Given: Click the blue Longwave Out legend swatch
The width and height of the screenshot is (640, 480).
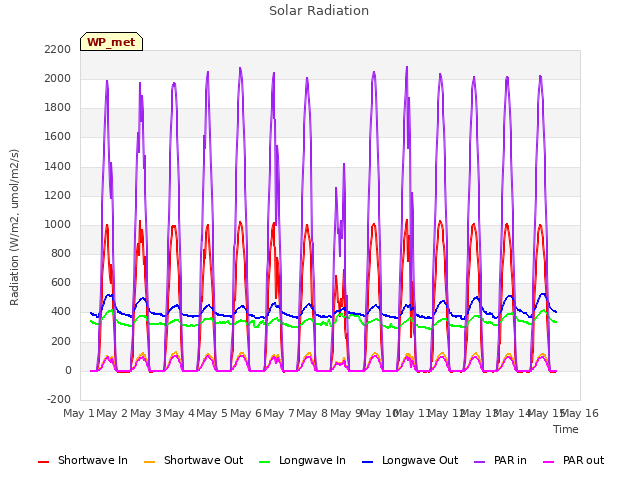Looking at the screenshot, I should pyautogui.click(x=368, y=462).
